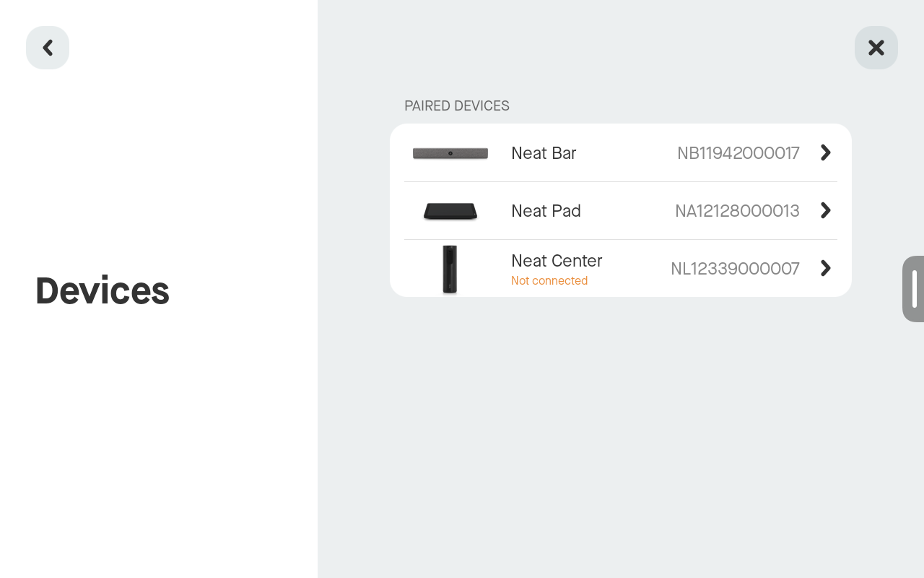
Task: Expand details for Neat Center via its chevron
Action: click(825, 268)
